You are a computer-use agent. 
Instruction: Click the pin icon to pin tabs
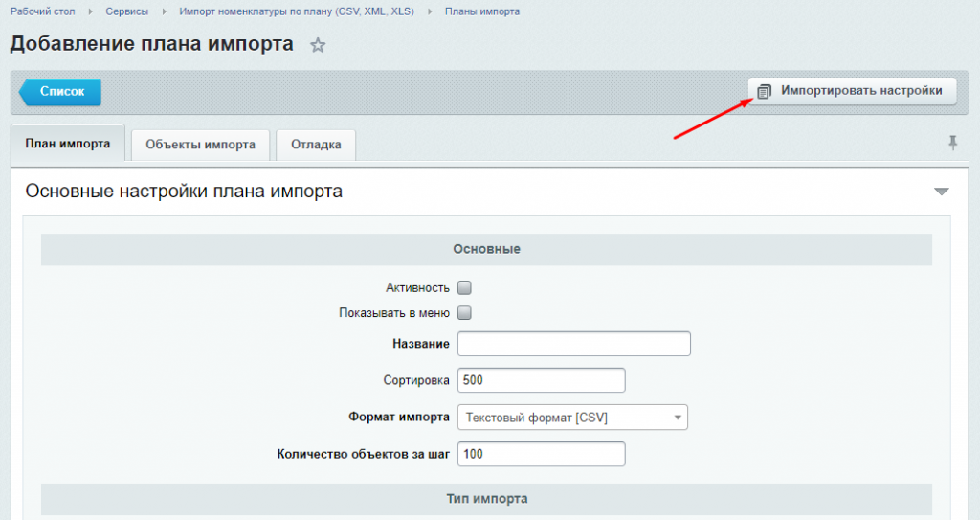click(x=952, y=144)
